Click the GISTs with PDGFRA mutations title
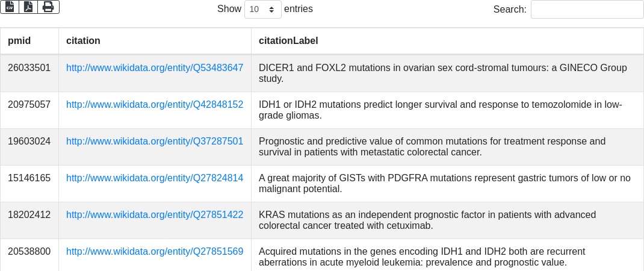The width and height of the screenshot is (644, 271). [x=444, y=183]
